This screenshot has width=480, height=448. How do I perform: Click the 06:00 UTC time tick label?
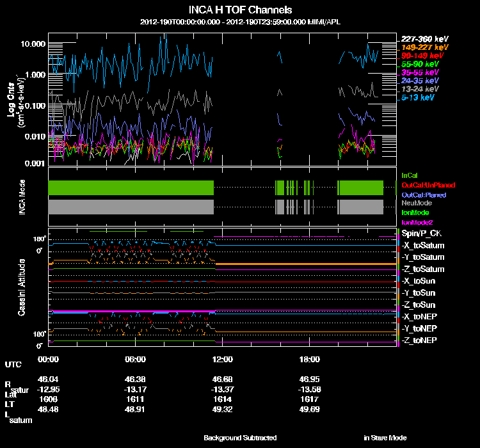[x=136, y=359]
